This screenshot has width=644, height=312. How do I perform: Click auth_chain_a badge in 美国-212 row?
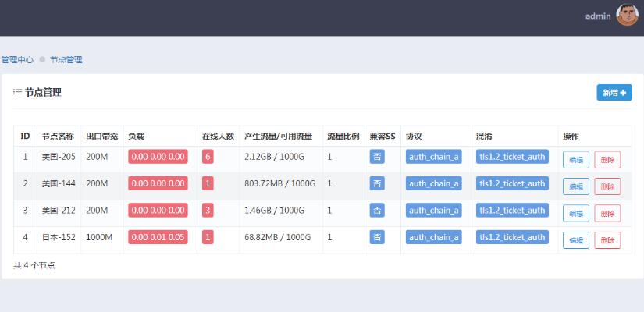(x=434, y=211)
